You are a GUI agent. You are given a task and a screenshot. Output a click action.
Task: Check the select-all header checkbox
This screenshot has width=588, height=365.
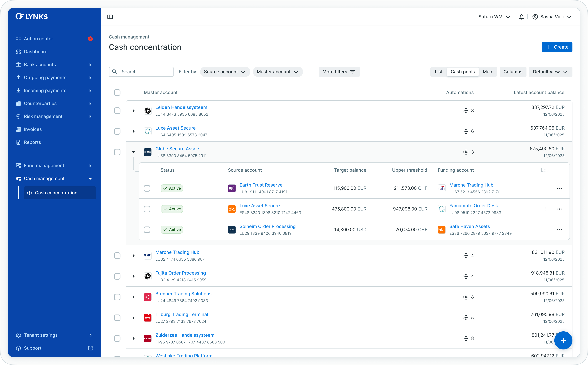click(117, 92)
